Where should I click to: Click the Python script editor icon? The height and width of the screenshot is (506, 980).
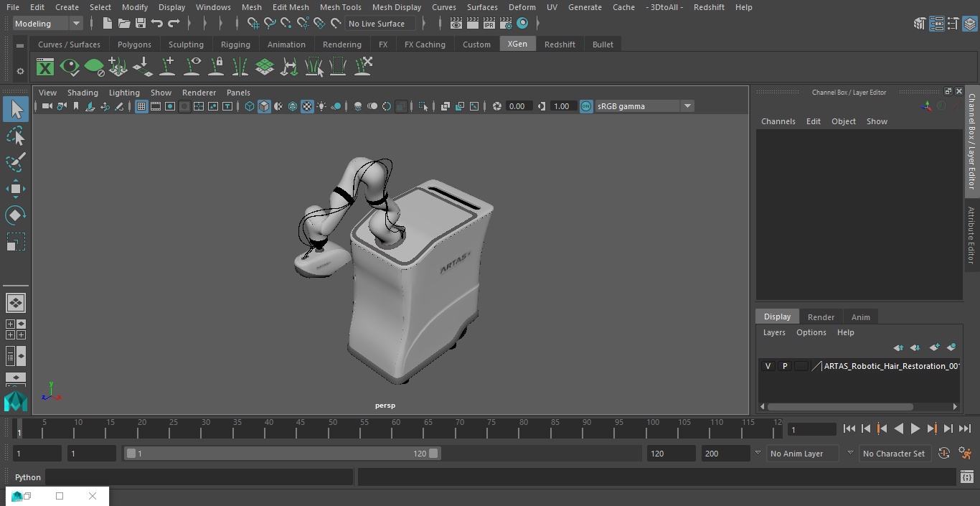(966, 477)
